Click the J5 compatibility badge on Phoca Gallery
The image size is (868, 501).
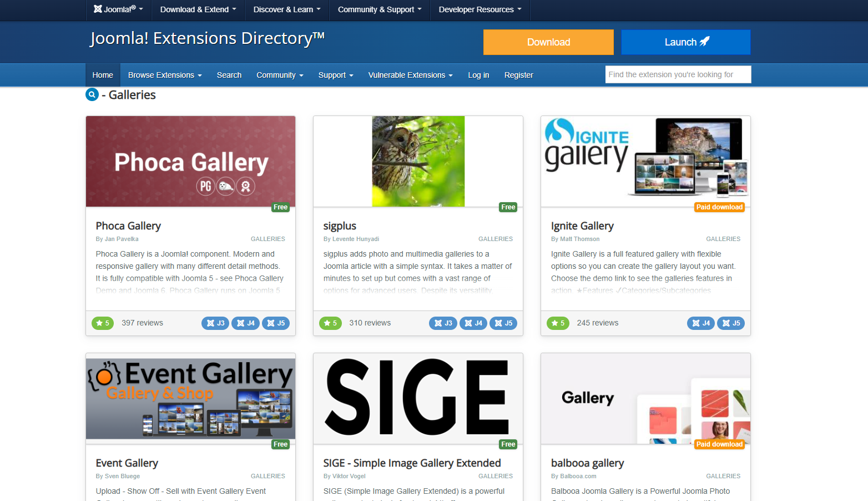pos(276,323)
